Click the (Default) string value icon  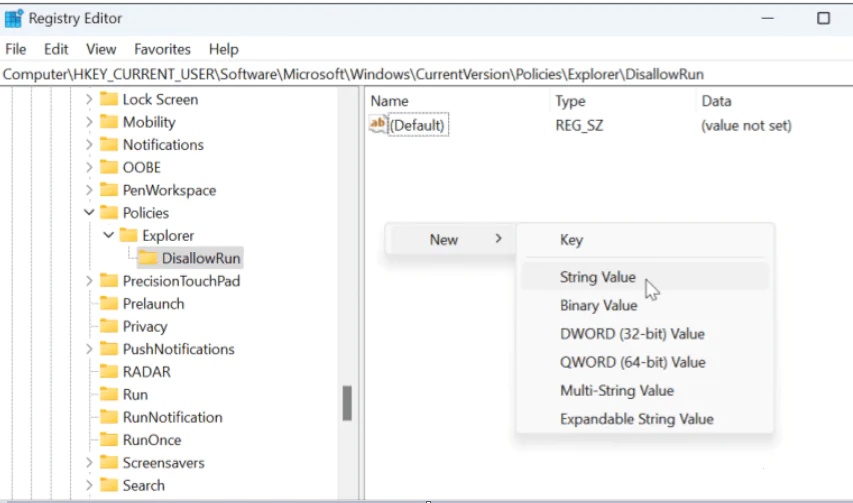coord(378,125)
